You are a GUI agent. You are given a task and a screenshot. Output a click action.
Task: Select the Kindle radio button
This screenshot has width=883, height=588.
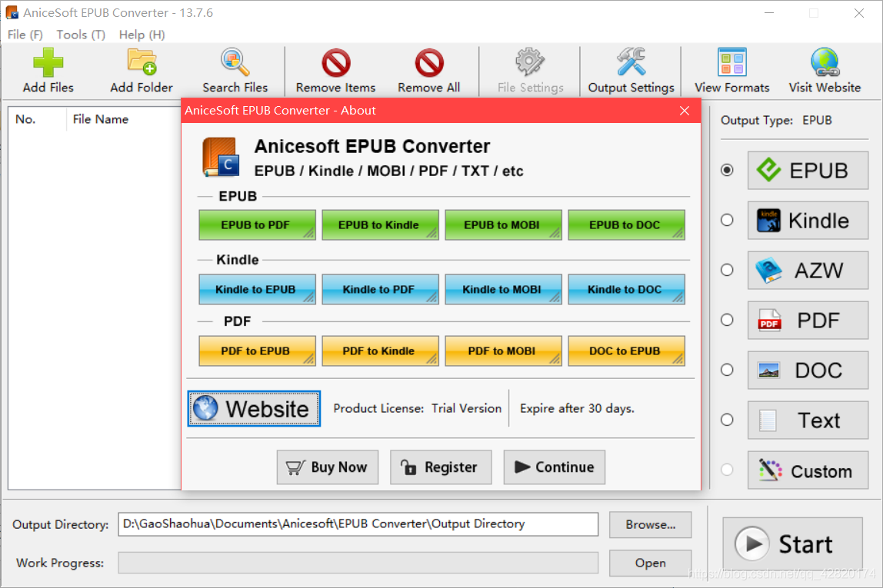point(727,220)
